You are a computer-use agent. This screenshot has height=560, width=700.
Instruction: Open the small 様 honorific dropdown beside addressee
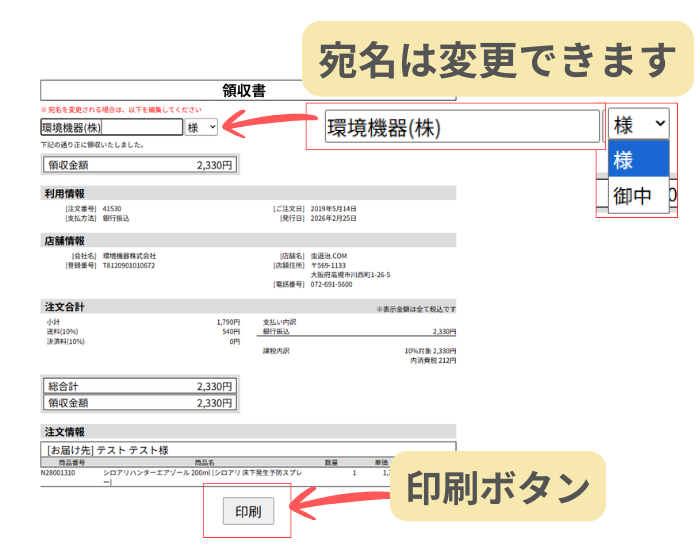(x=201, y=127)
